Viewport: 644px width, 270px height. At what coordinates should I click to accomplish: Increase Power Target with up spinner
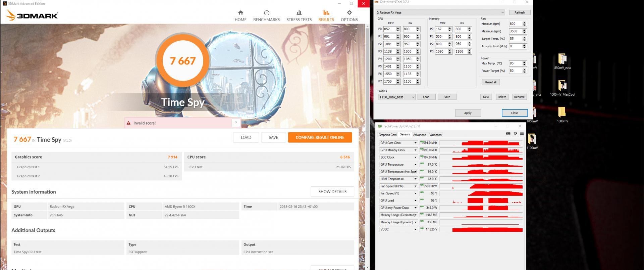[x=525, y=70]
